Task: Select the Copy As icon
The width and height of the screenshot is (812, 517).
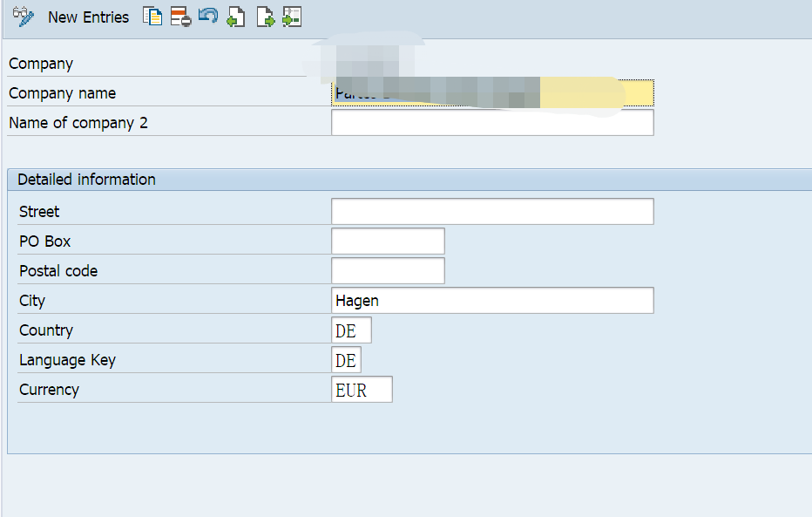Action: [x=152, y=17]
